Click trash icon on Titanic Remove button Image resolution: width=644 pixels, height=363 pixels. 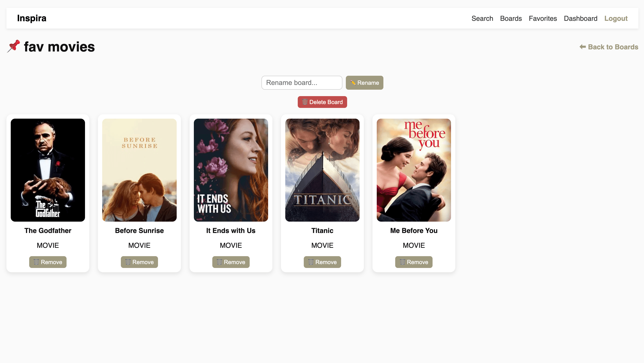[311, 262]
